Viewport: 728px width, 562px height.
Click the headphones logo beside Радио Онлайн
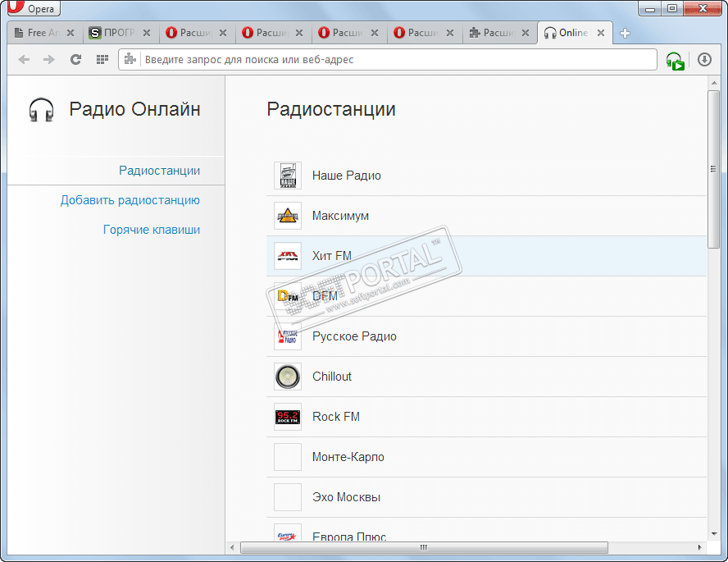[41, 110]
